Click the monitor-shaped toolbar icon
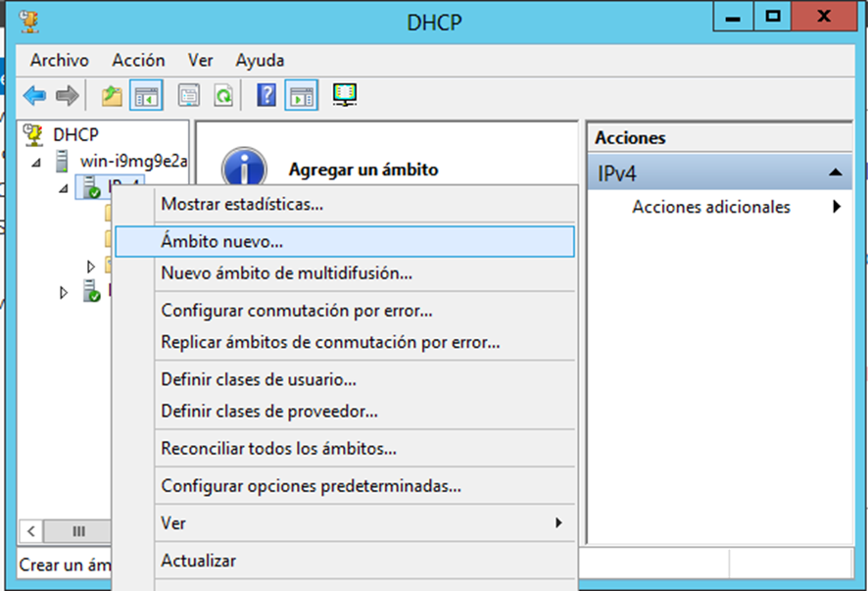The height and width of the screenshot is (591, 868). 345,95
